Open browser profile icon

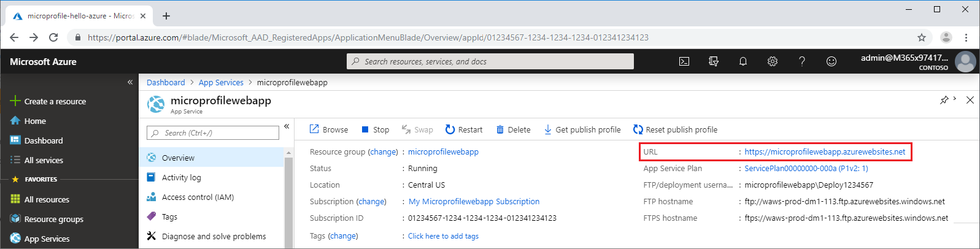pos(946,37)
